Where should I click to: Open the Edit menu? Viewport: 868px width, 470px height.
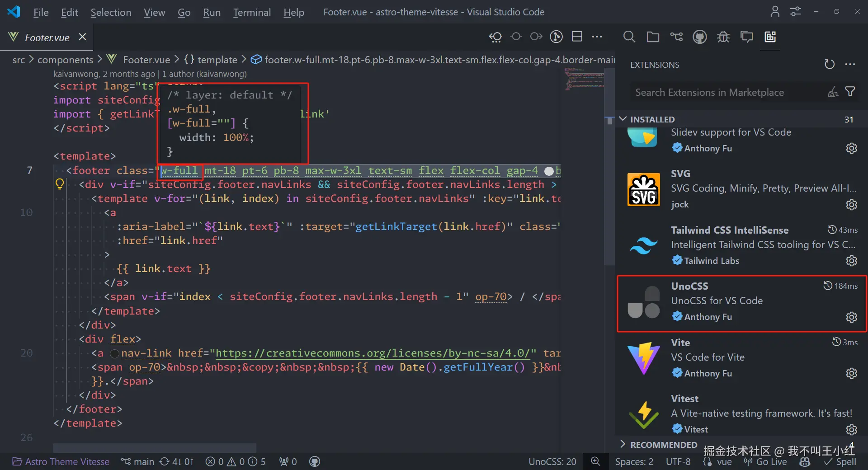tap(70, 12)
